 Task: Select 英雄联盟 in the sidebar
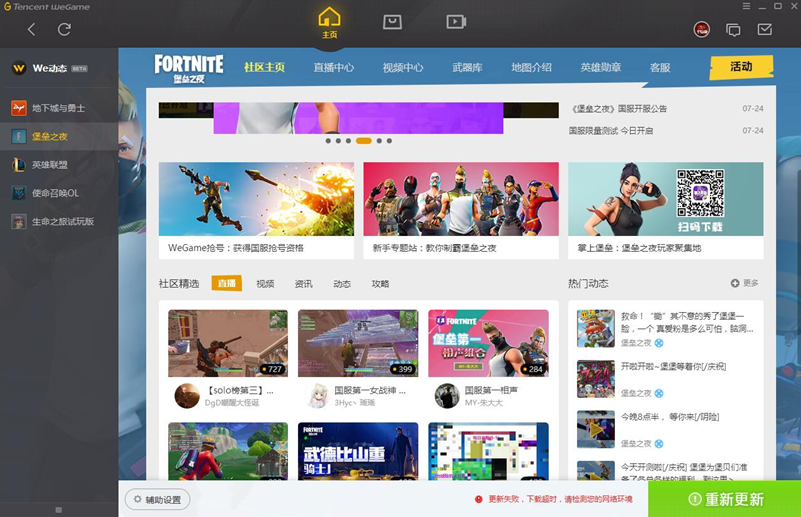pos(59,164)
